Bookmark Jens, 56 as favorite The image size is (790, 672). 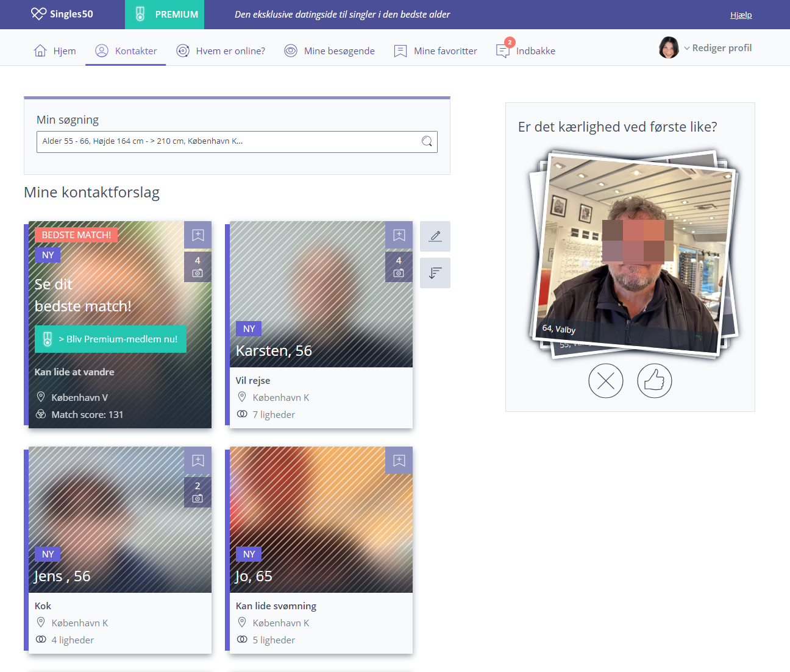(x=198, y=461)
